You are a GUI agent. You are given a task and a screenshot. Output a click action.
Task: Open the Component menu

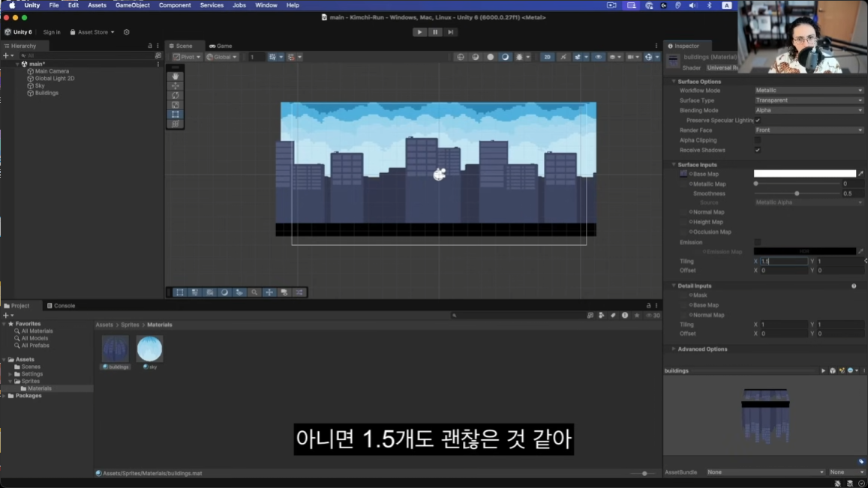[x=174, y=5]
